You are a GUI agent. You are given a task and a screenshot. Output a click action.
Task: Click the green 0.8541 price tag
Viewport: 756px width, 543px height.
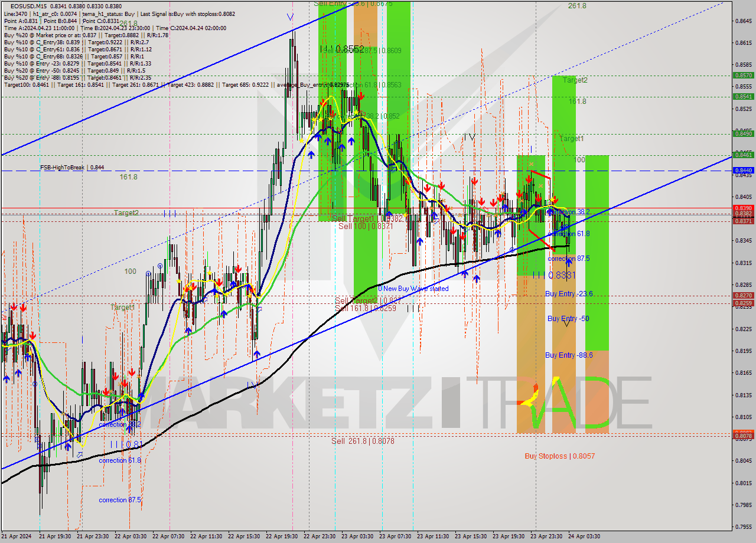(743, 96)
